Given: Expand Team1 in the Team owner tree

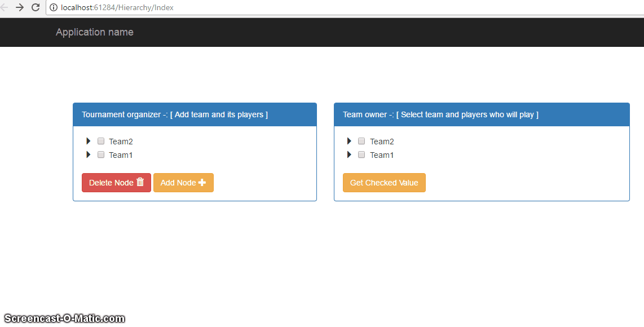Looking at the screenshot, I should tap(349, 154).
